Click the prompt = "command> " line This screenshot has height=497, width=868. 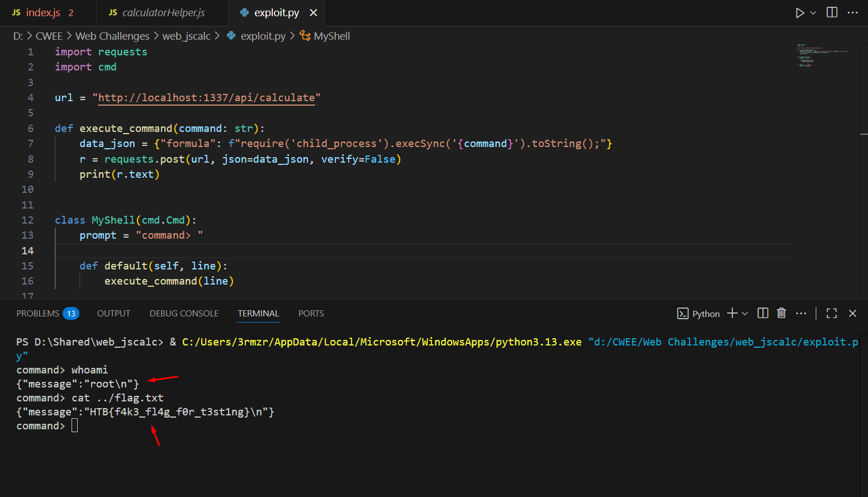point(141,235)
